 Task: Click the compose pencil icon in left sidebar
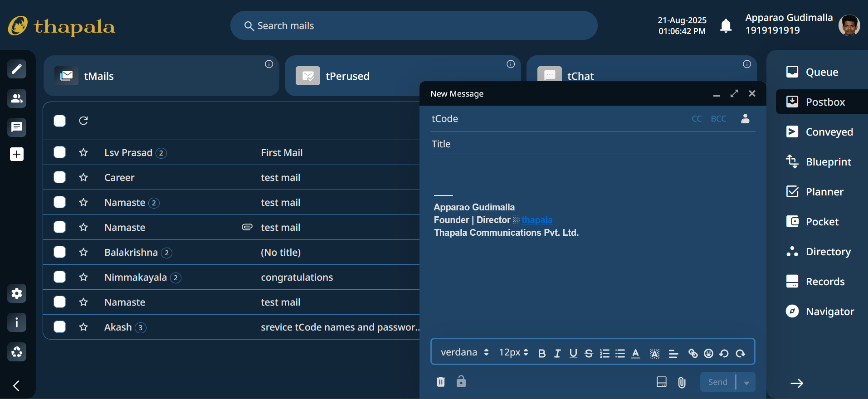(17, 69)
